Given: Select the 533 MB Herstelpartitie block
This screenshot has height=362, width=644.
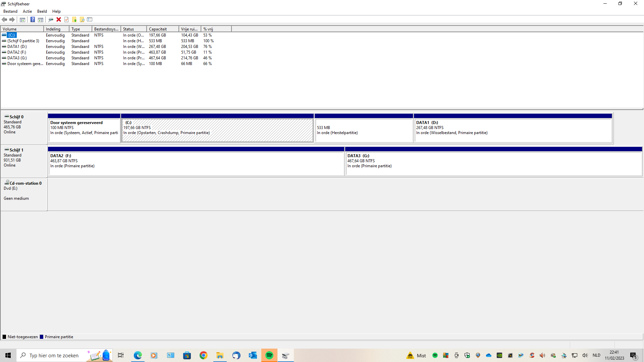Looking at the screenshot, I should 364,130.
